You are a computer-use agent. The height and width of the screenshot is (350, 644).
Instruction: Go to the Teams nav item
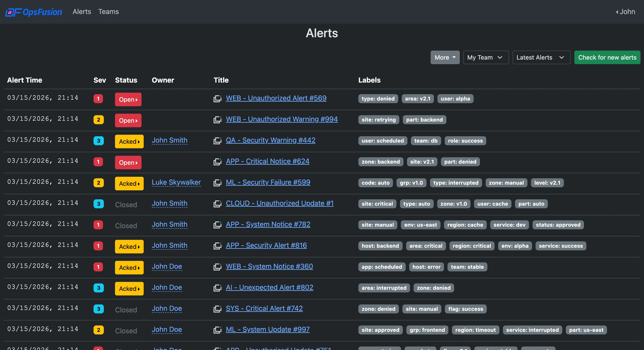(108, 12)
